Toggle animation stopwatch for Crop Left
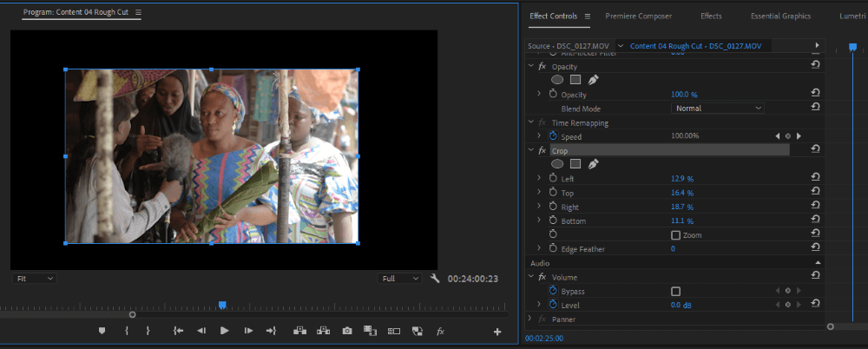Viewport: 868px width, 349px height. 552,178
